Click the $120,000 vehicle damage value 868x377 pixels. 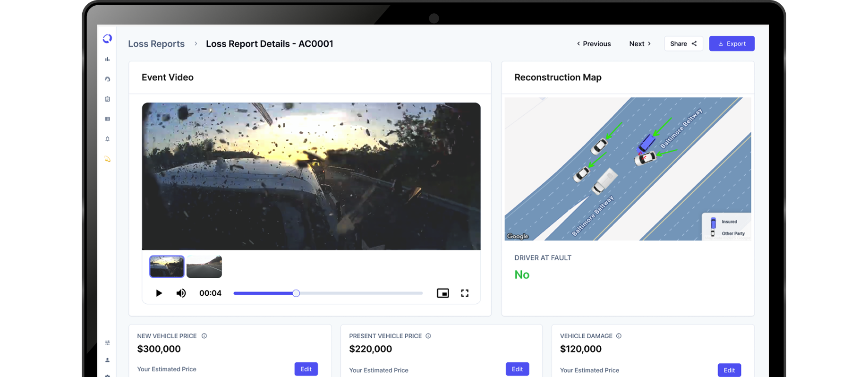click(x=581, y=349)
